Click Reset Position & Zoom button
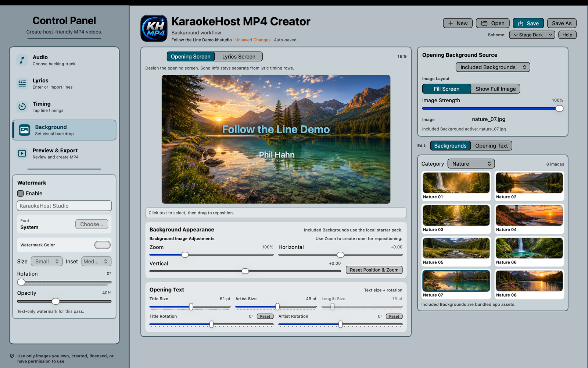This screenshot has width=588, height=368. click(x=374, y=270)
